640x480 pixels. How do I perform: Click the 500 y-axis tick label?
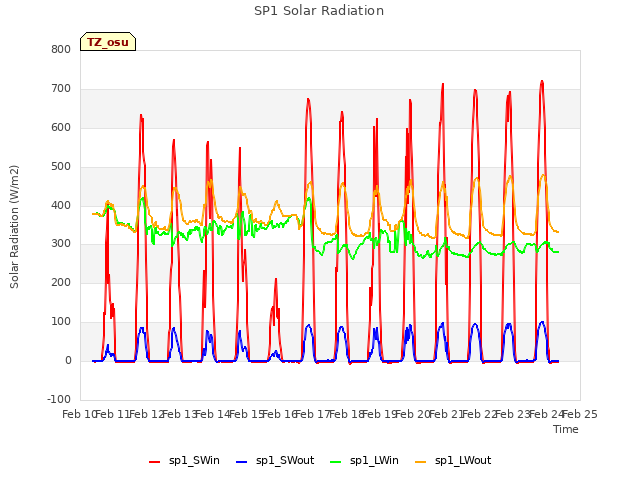[61, 167]
